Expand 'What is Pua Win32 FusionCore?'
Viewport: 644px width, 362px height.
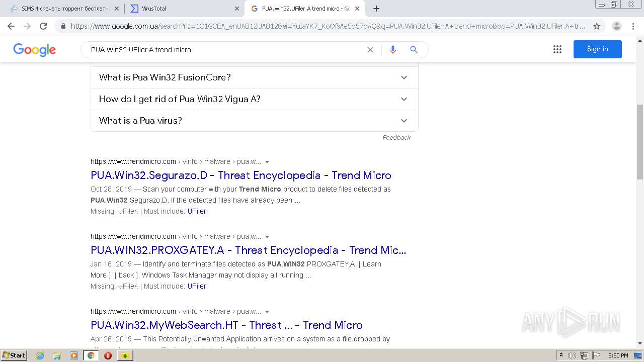(x=254, y=77)
